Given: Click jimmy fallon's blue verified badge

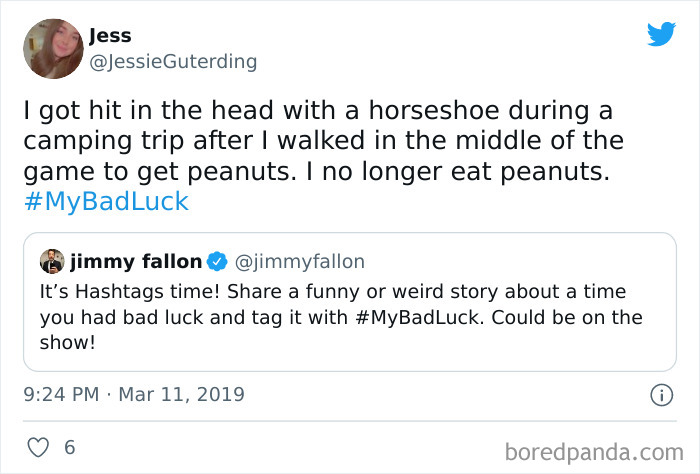Looking at the screenshot, I should 217,262.
